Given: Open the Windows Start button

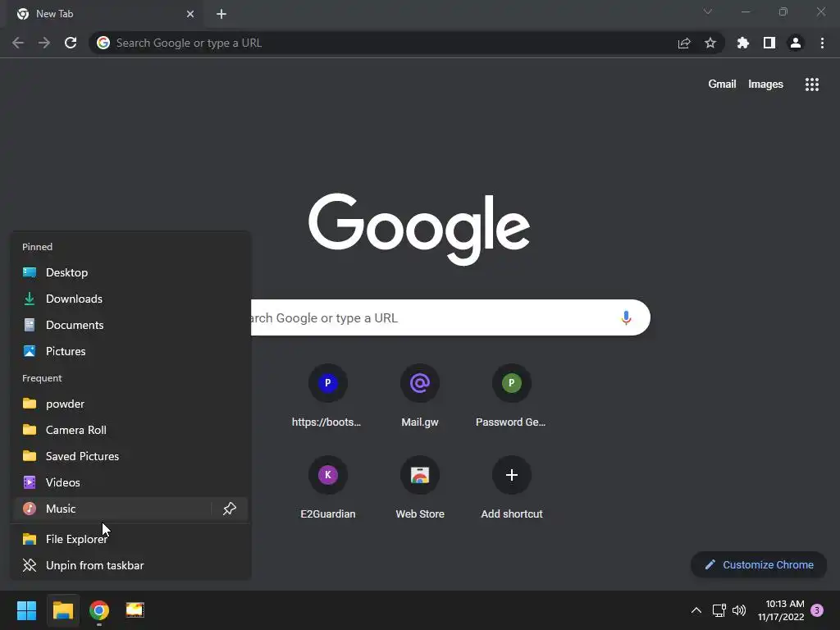Looking at the screenshot, I should pyautogui.click(x=26, y=610).
